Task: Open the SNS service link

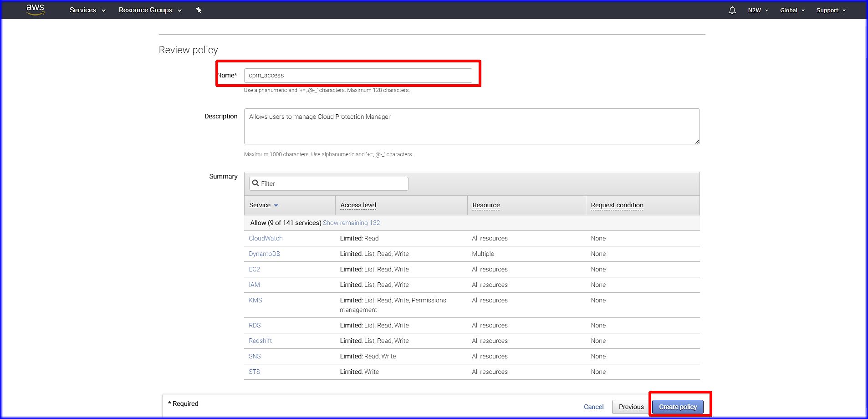Action: click(255, 356)
